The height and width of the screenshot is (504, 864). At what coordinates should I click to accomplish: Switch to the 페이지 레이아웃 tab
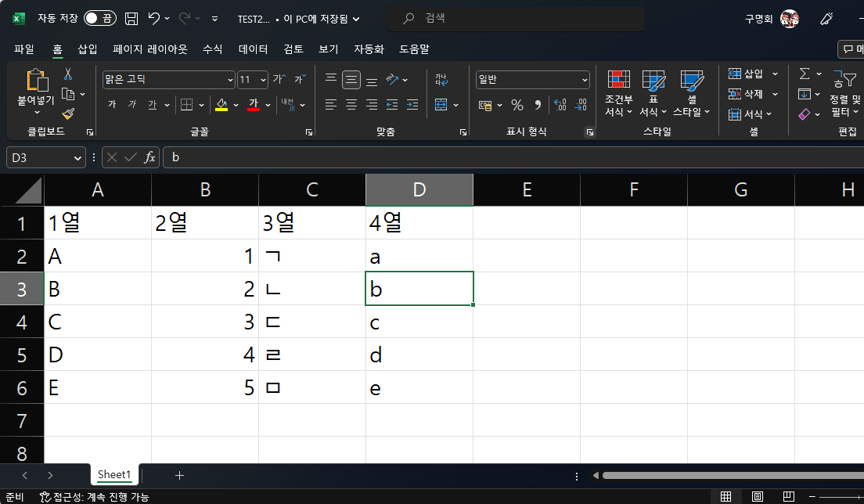(x=150, y=49)
